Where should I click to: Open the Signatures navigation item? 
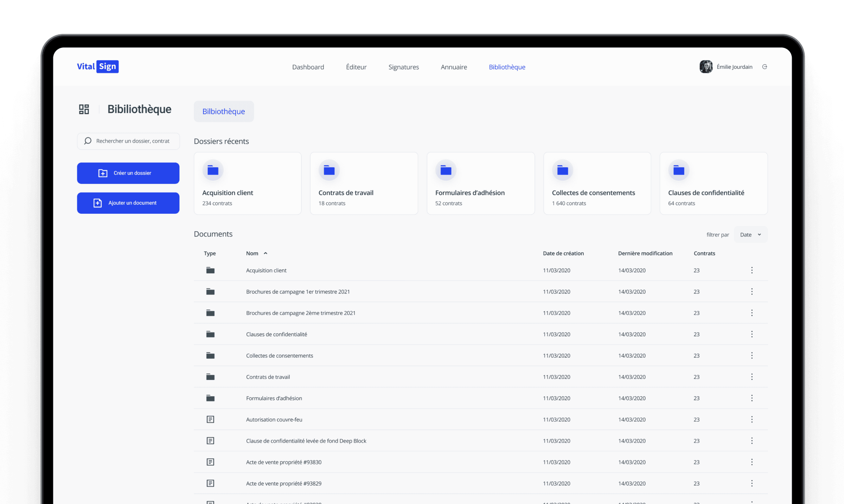(x=403, y=67)
